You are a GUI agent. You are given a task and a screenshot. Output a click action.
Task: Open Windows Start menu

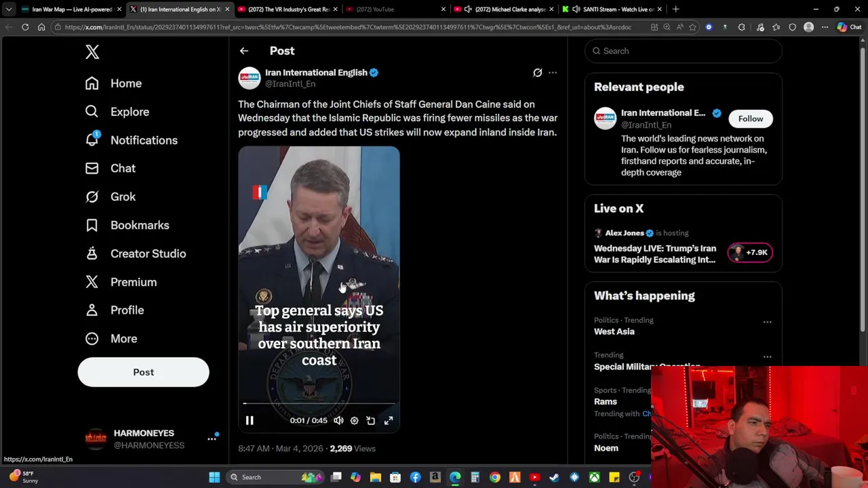(x=214, y=477)
